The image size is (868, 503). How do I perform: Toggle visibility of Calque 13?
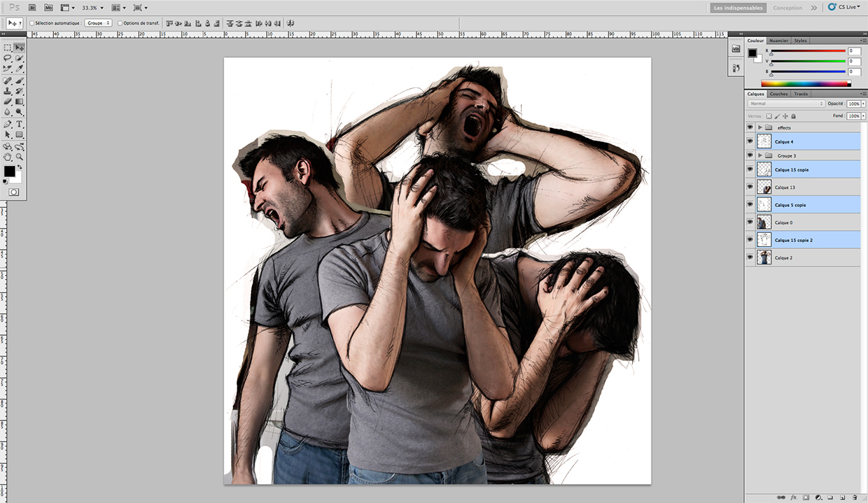click(x=750, y=187)
